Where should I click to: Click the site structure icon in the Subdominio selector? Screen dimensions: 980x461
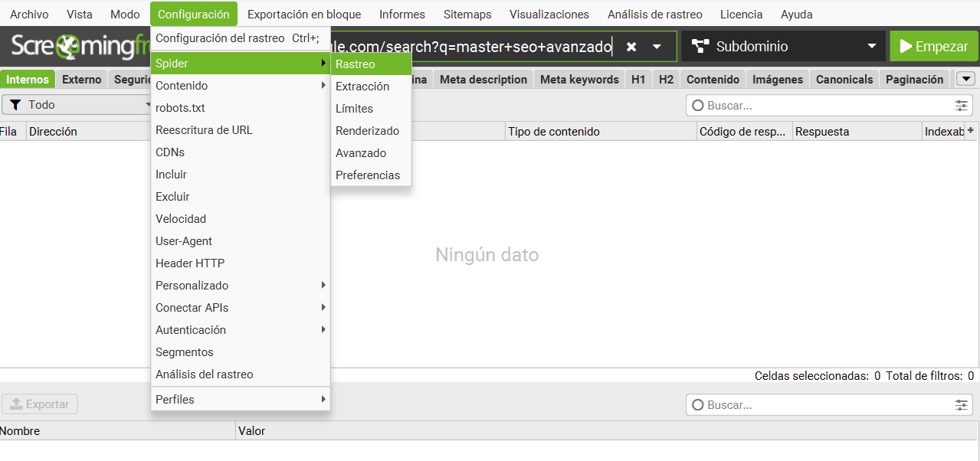[702, 46]
